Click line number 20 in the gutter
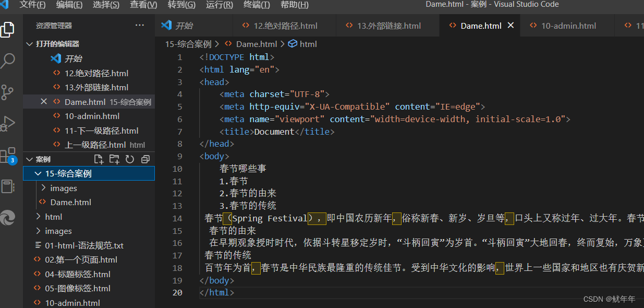Screen dimensions: 644x308 click(177, 292)
